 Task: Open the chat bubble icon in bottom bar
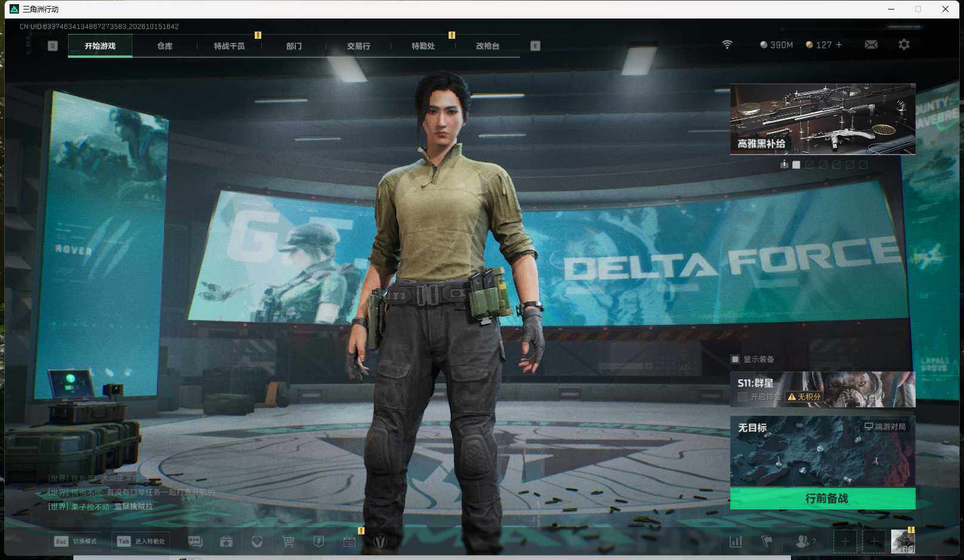[x=195, y=542]
